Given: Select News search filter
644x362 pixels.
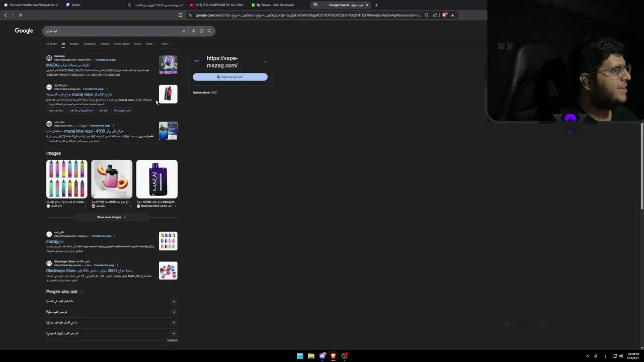Looking at the screenshot, I should (x=137, y=44).
